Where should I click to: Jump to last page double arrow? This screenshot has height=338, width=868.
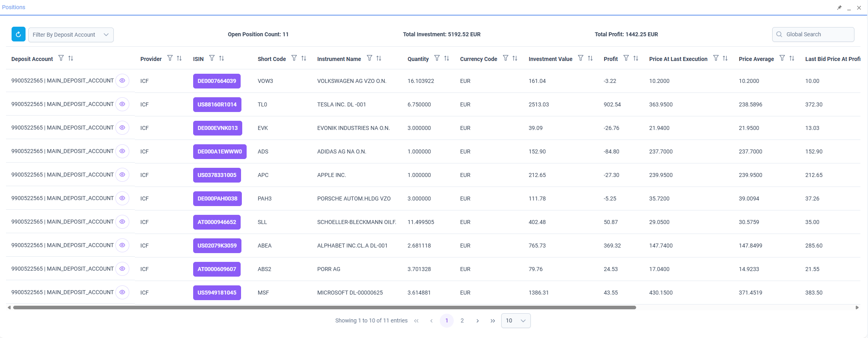493,321
